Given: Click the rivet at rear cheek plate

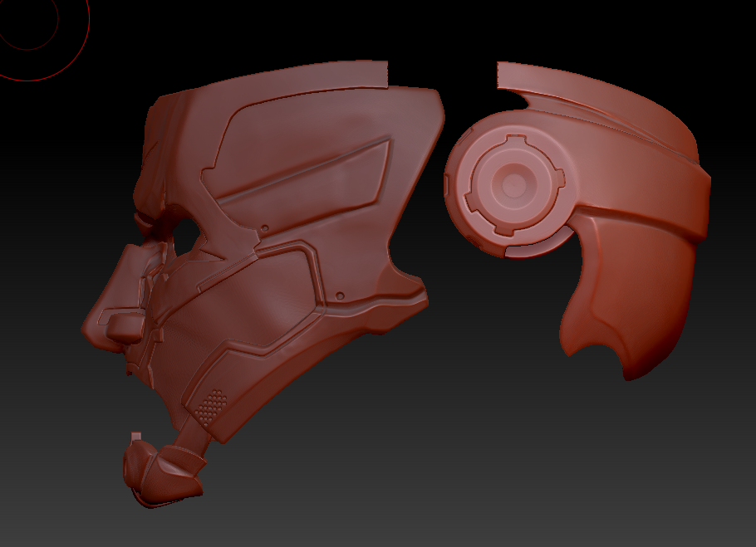Looking at the screenshot, I should click(340, 295).
